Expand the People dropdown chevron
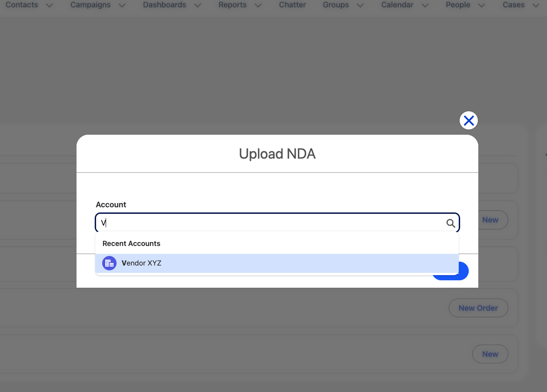 (x=482, y=5)
